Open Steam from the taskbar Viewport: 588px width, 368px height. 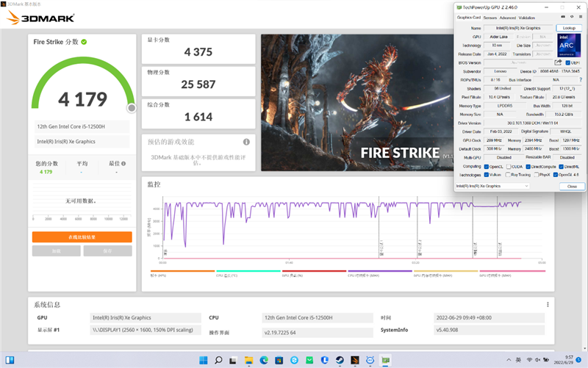pos(340,360)
